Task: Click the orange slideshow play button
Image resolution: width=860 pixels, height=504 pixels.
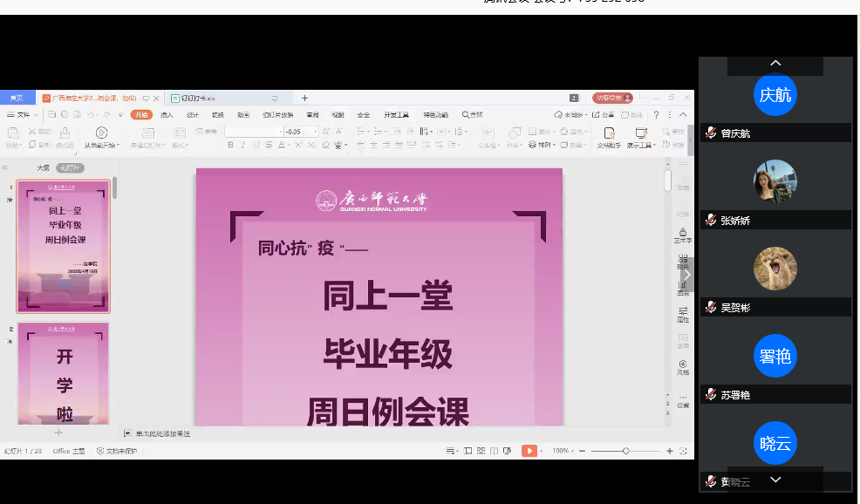Action: [x=529, y=451]
